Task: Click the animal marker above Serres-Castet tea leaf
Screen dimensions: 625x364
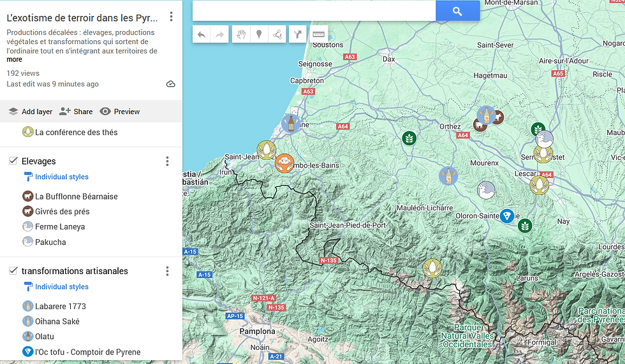Action: (x=545, y=140)
